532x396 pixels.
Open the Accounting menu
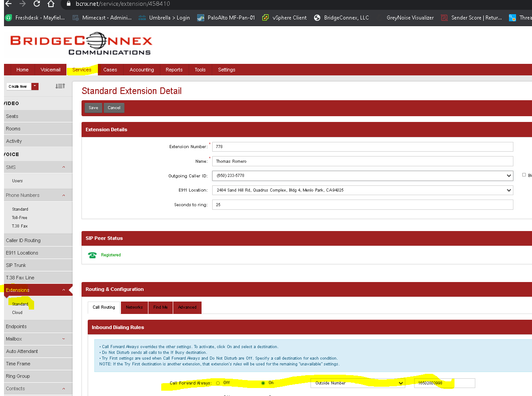click(142, 70)
